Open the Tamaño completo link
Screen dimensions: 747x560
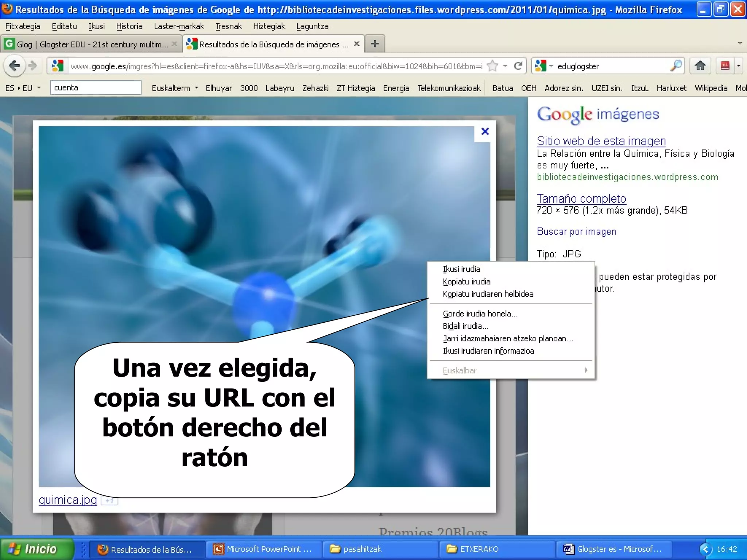tap(581, 198)
